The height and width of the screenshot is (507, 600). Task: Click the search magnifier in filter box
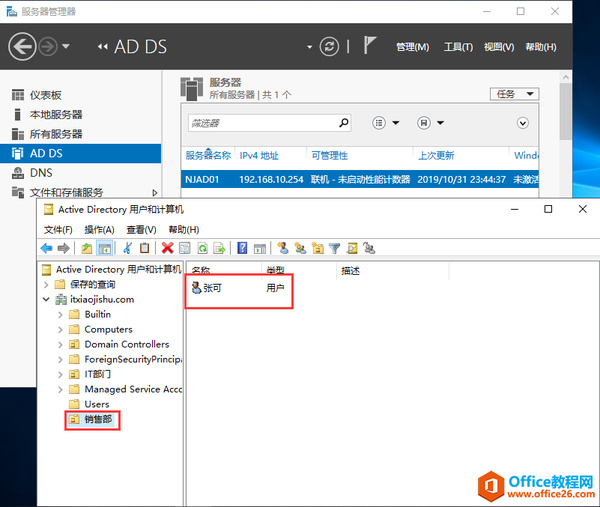[344, 122]
